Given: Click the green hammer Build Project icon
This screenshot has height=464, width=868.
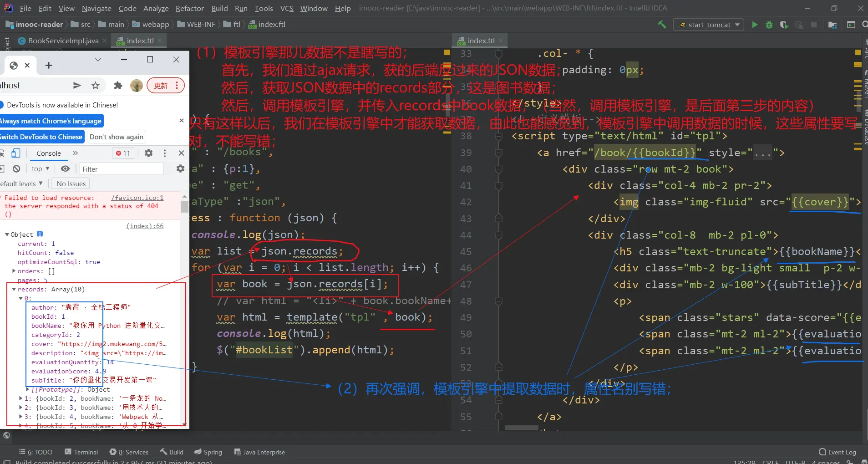Looking at the screenshot, I should pyautogui.click(x=662, y=25).
